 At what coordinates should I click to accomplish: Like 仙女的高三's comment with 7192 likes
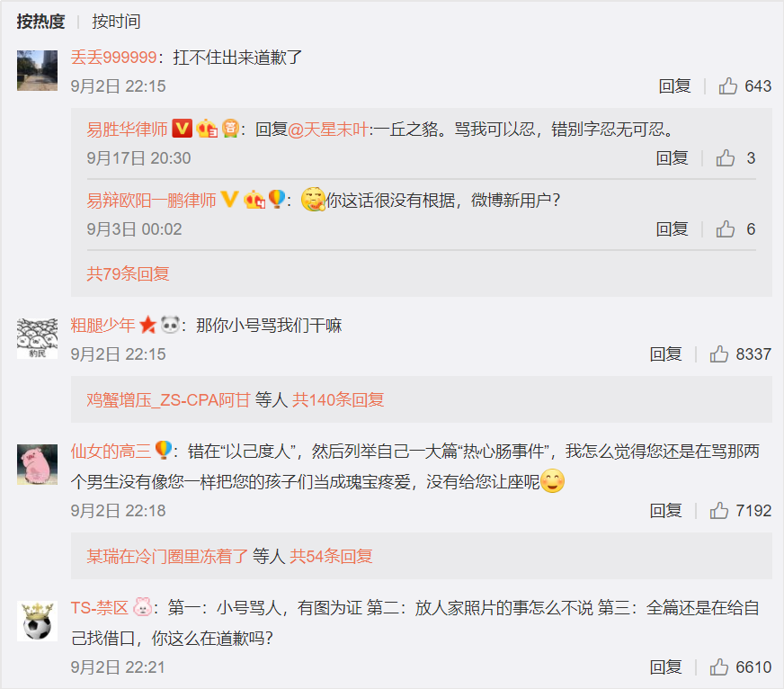coord(719,510)
